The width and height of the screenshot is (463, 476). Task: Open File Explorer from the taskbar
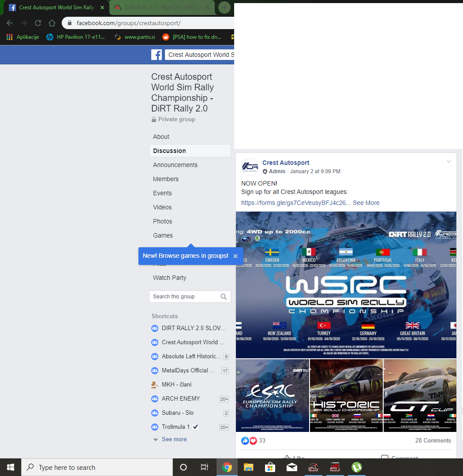(x=249, y=468)
